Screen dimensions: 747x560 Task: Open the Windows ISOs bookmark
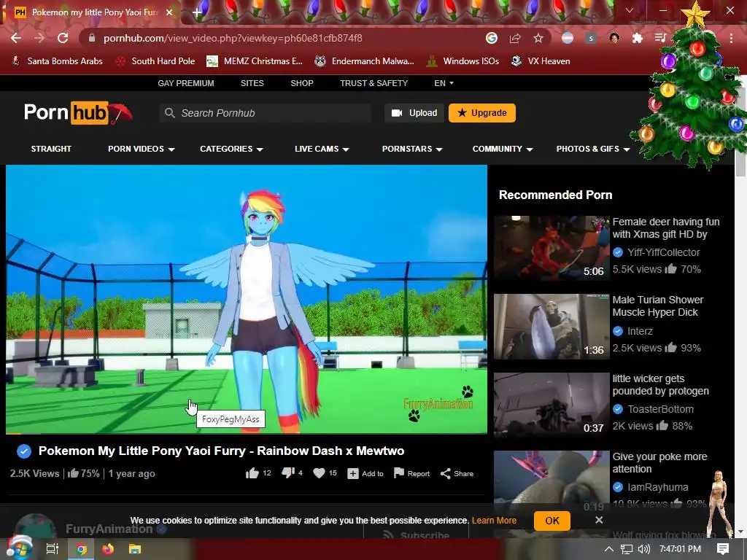462,61
